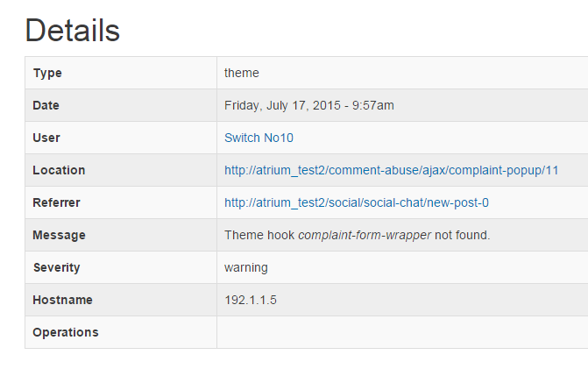Select the Severity row label
588x390 pixels.
click(56, 268)
